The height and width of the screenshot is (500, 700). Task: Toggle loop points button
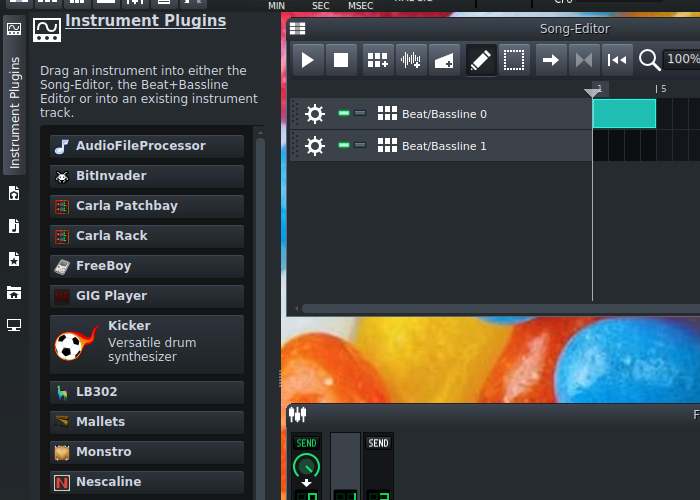pyautogui.click(x=584, y=60)
